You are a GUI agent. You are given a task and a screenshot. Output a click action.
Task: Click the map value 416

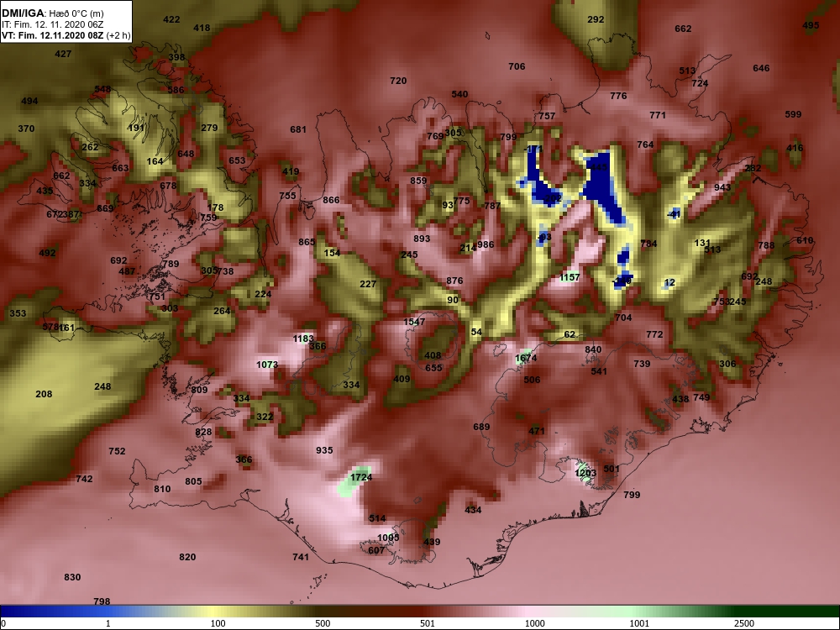[795, 148]
